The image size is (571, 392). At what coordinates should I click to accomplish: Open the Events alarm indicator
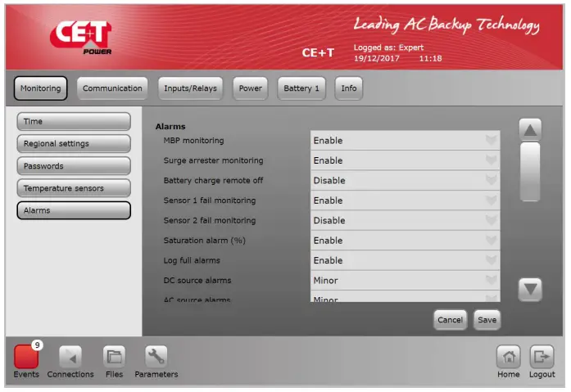pyautogui.click(x=26, y=357)
